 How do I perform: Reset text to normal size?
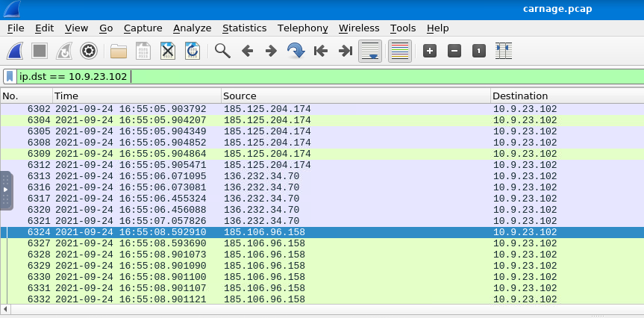479,51
